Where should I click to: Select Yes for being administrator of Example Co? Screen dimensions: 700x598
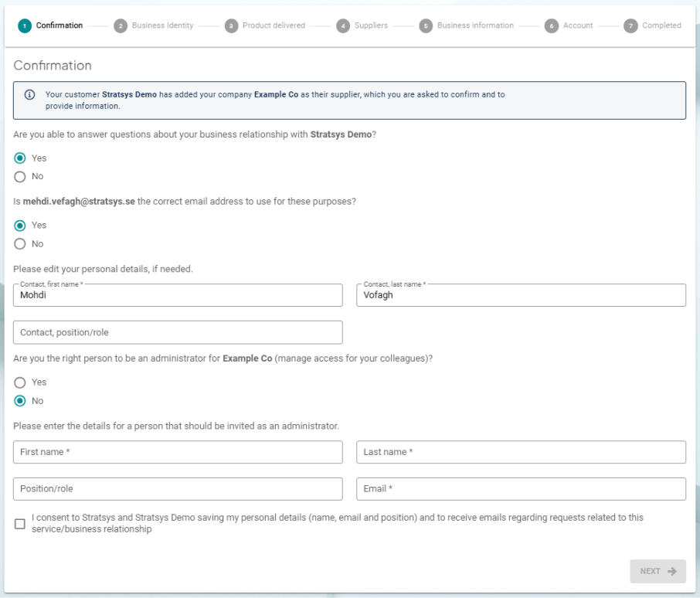20,382
